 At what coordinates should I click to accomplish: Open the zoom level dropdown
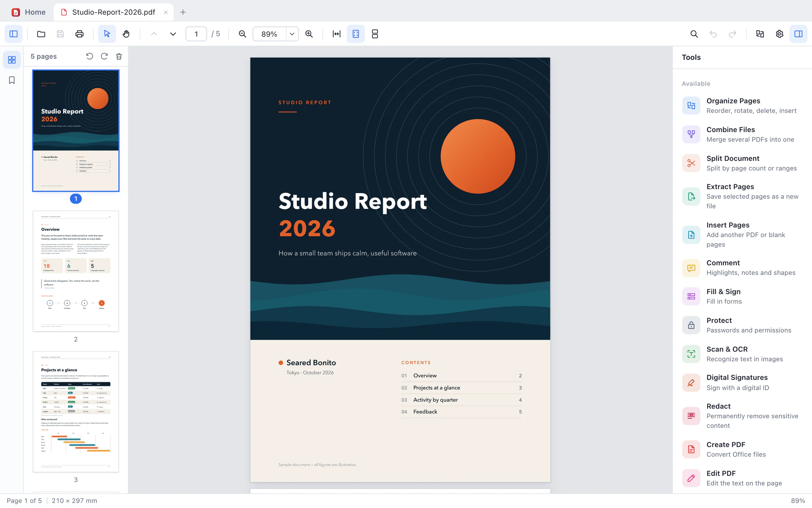pos(292,34)
